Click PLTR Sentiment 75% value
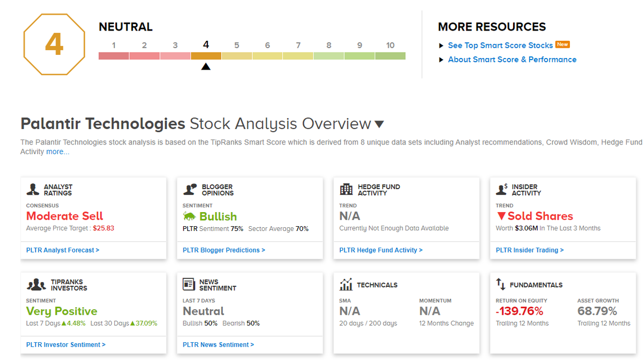This screenshot has width=644, height=361. [237, 229]
